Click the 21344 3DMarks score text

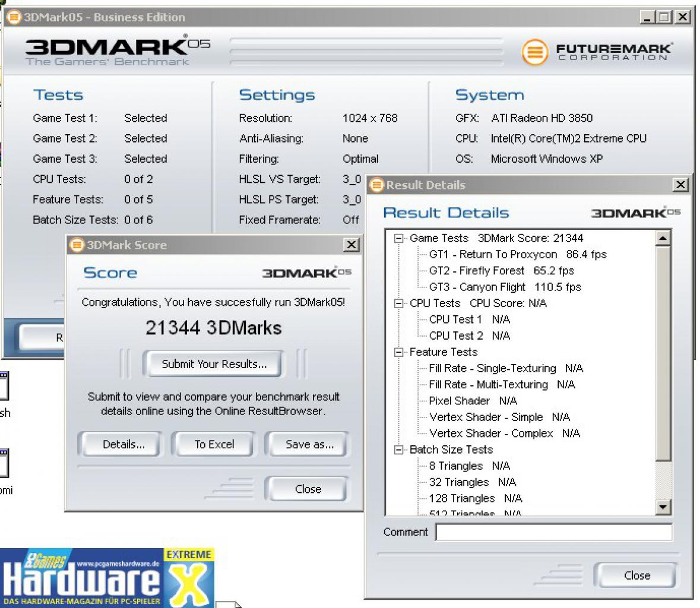(213, 328)
